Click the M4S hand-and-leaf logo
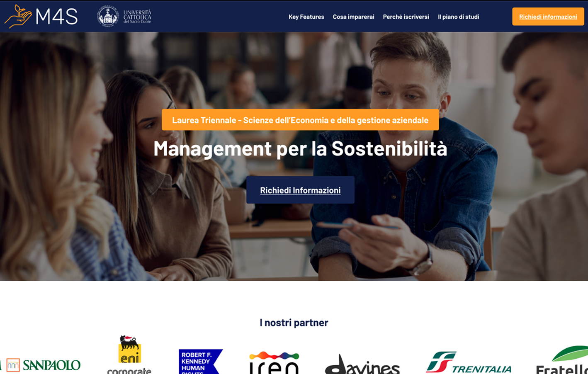This screenshot has height=374, width=588. (x=18, y=17)
